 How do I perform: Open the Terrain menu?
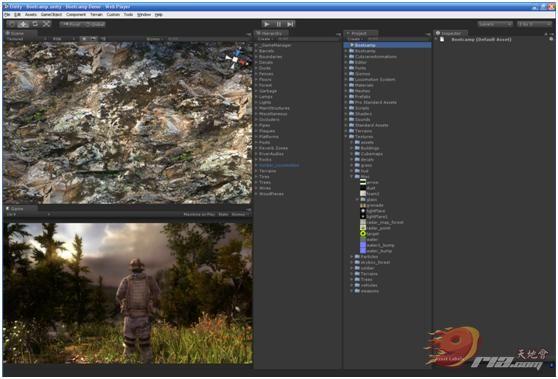coord(96,15)
